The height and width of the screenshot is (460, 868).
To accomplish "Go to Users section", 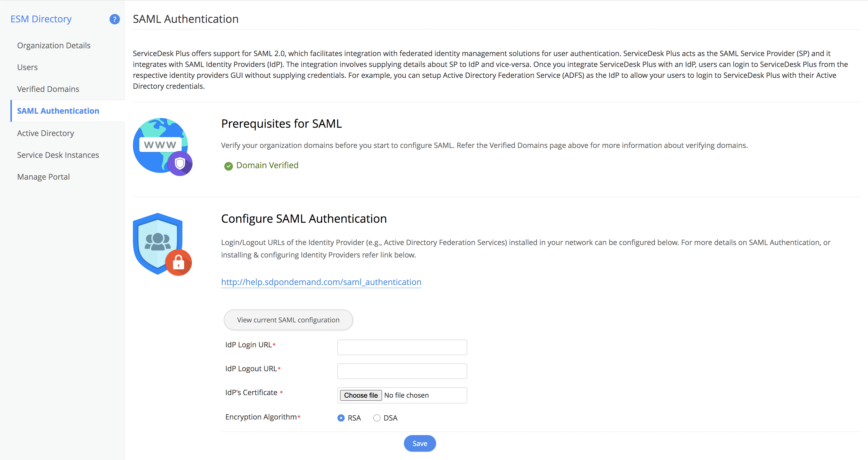I will point(27,67).
